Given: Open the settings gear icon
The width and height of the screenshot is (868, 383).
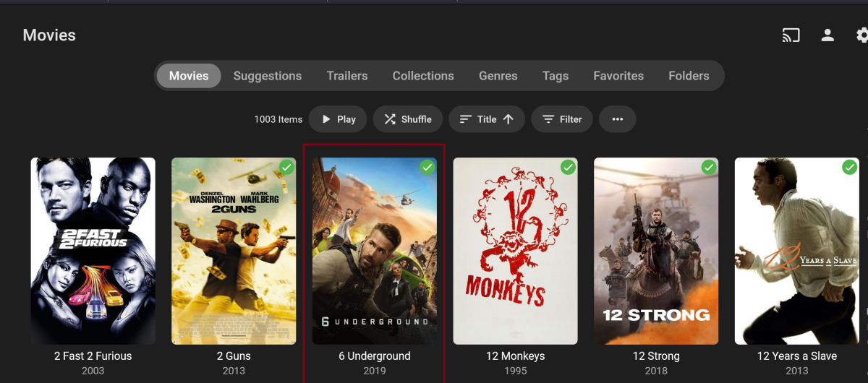Looking at the screenshot, I should 862,35.
